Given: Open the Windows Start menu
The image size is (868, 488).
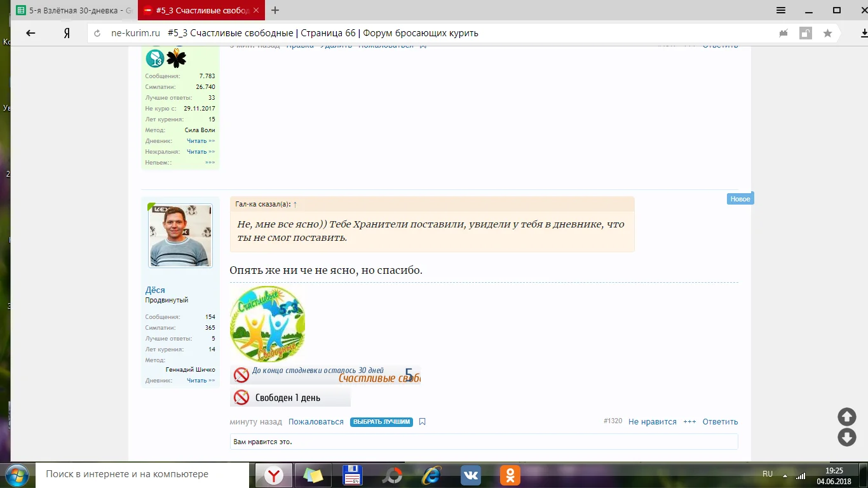Looking at the screenshot, I should [x=17, y=475].
